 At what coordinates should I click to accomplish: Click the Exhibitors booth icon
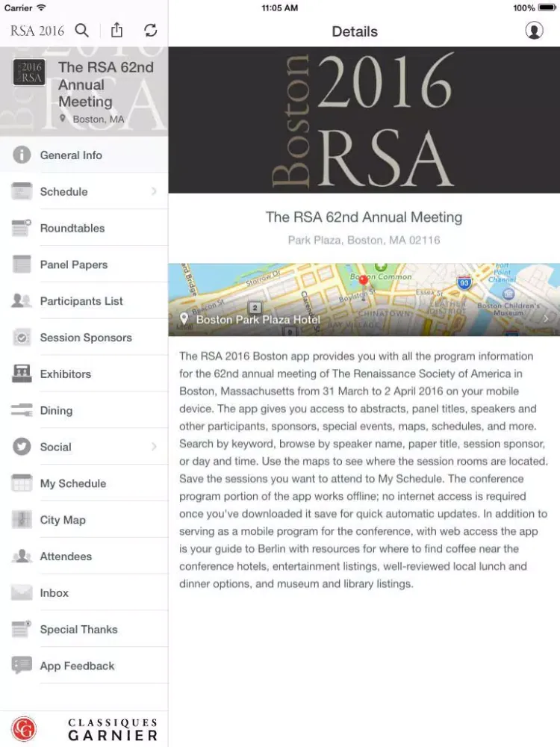(x=22, y=374)
